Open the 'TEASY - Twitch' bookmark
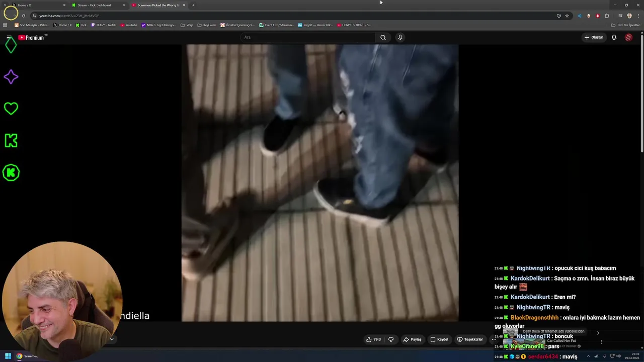Screen dimensions: 644x362 coord(103,25)
